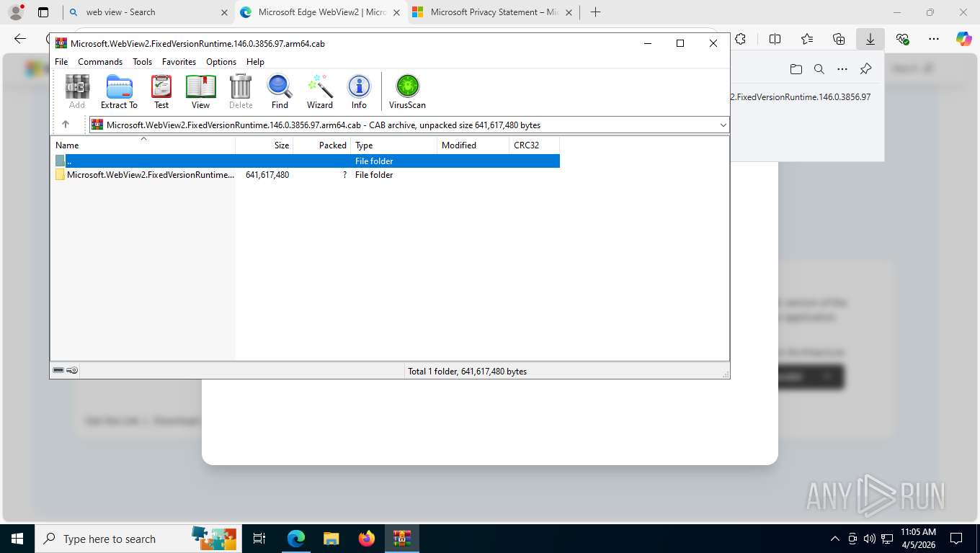Sort list by Size column

point(264,145)
